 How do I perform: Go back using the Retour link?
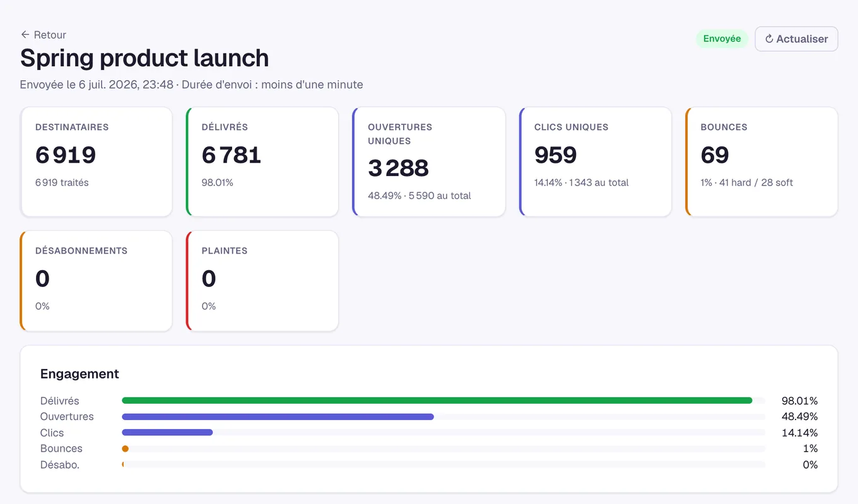tap(43, 35)
